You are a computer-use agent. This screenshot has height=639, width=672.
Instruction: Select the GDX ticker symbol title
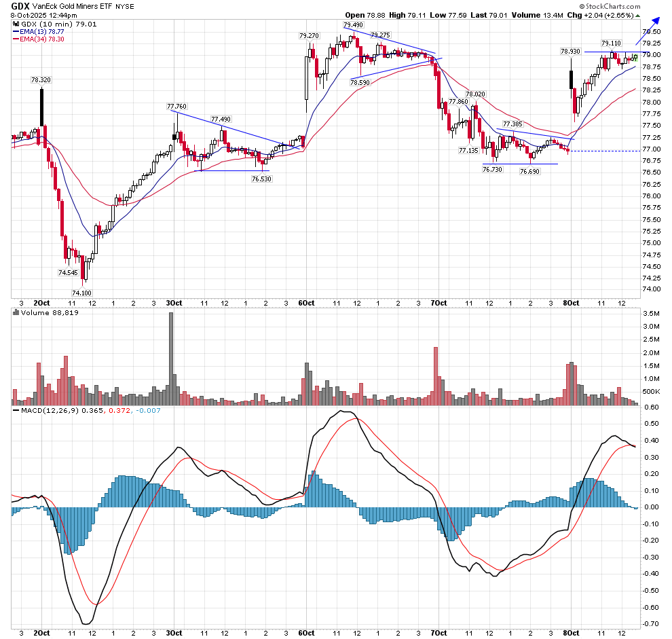20,6
